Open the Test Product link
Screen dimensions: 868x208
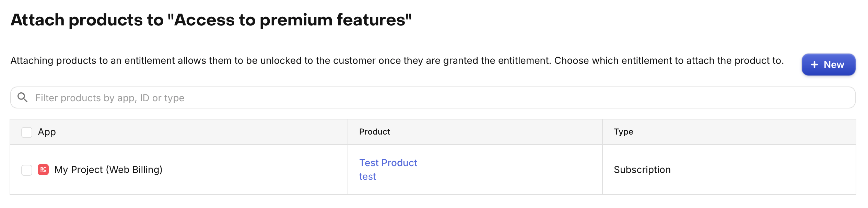[x=388, y=163]
